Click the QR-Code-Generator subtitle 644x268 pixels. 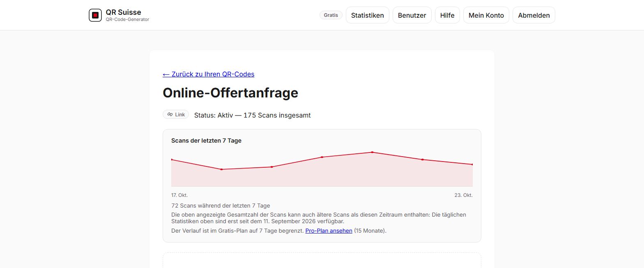tap(127, 19)
